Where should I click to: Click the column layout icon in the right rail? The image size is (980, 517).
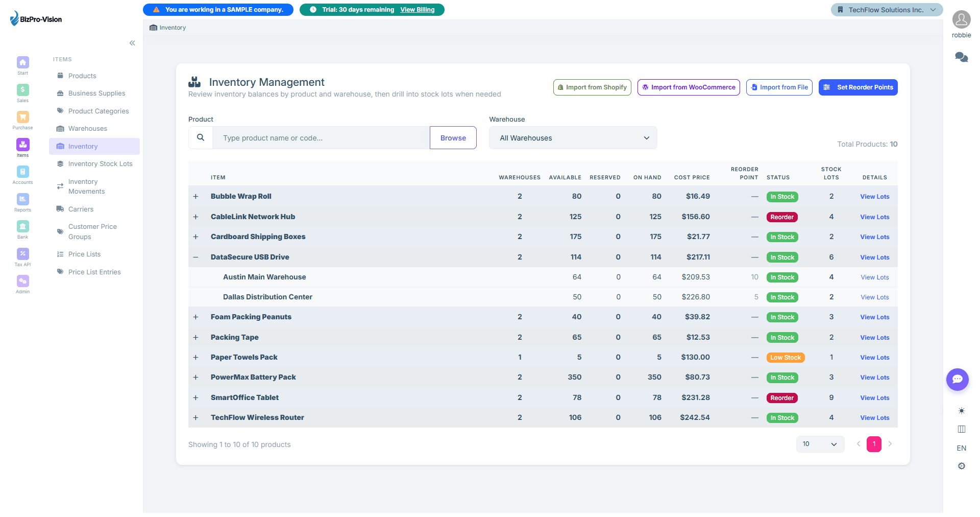961,429
